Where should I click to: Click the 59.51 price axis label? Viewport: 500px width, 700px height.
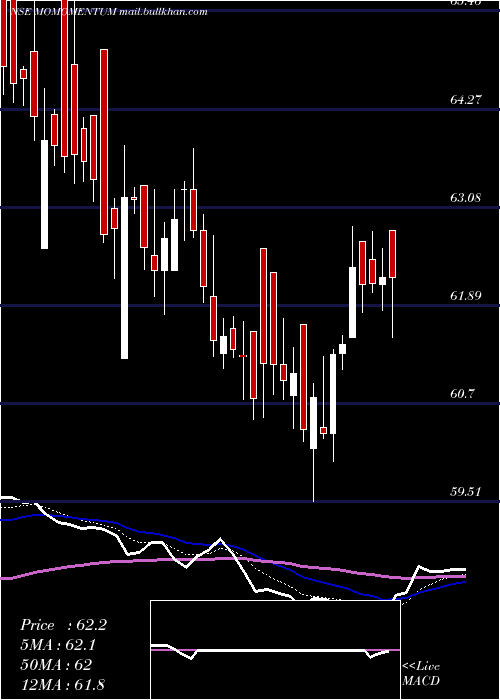(466, 492)
